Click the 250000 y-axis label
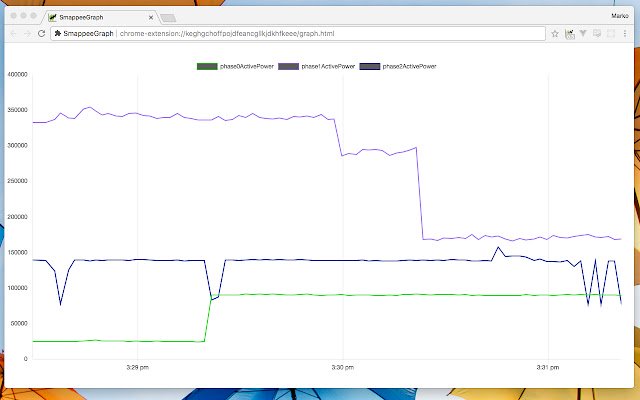 pyautogui.click(x=18, y=181)
